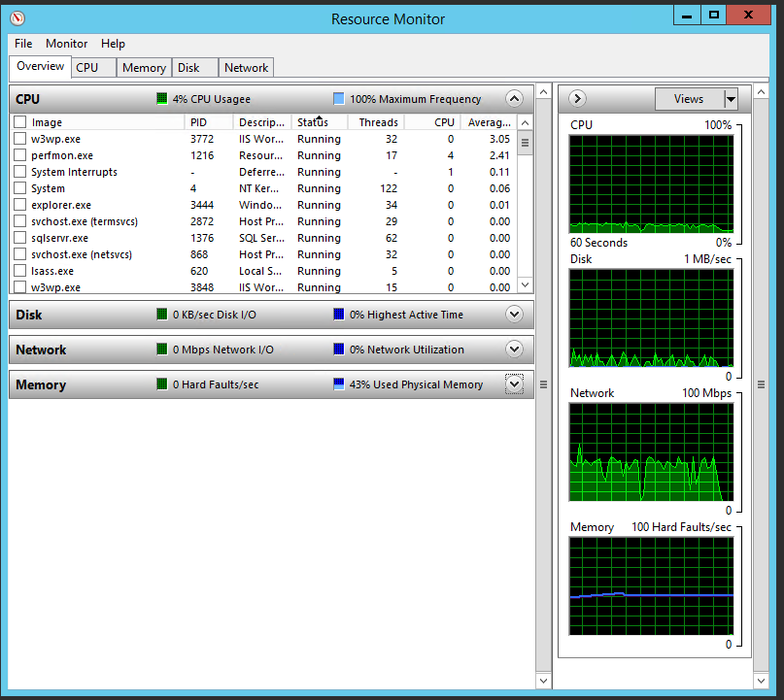This screenshot has height=700, width=784.
Task: Click the Resource Monitor app icon in title bar
Action: (17, 18)
